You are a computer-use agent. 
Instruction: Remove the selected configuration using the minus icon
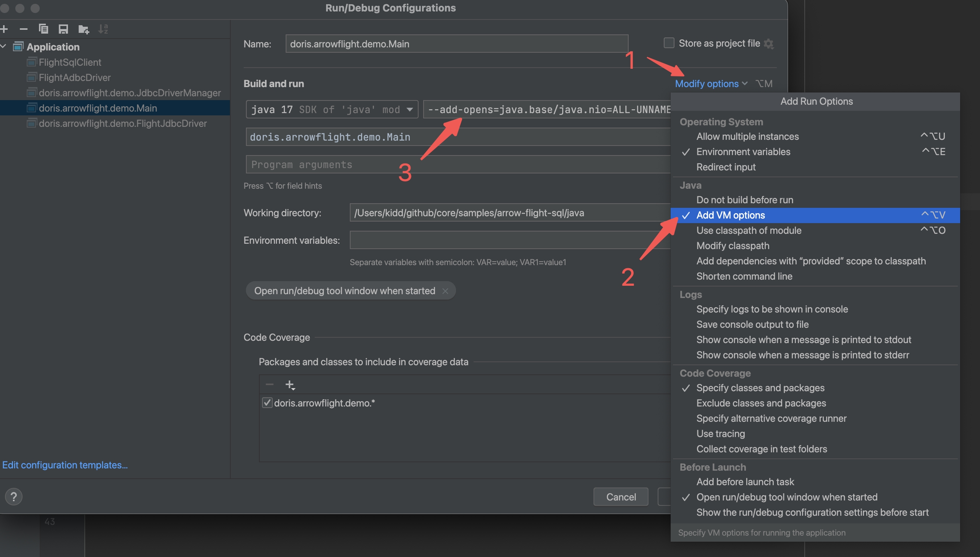[x=24, y=29]
